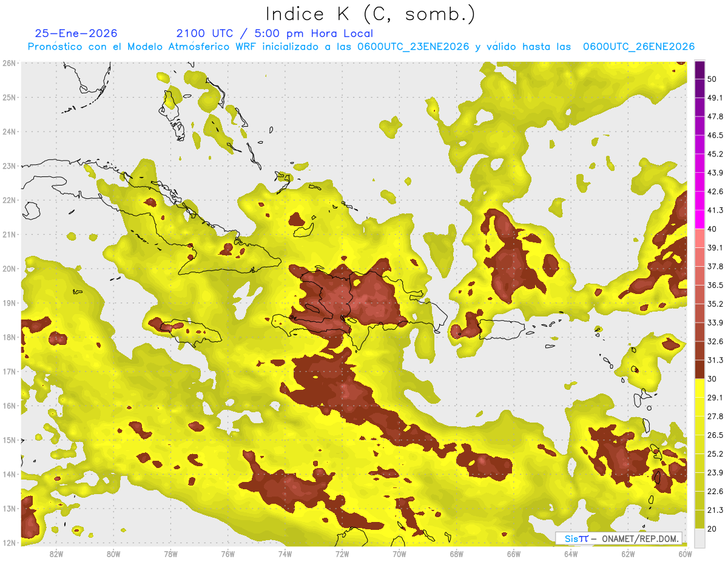Select the colorbar value 29.1
This screenshot has height=562, width=728.
715,398
